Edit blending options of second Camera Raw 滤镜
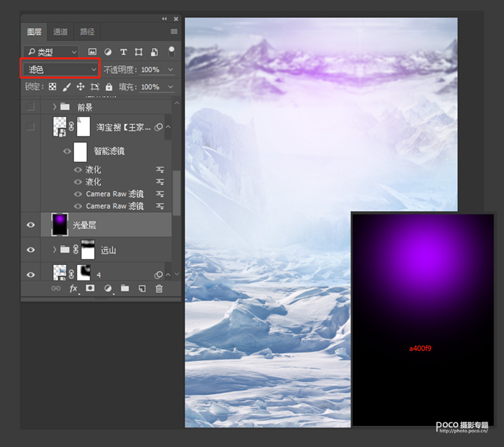Image resolution: width=504 pixels, height=447 pixels. point(160,206)
